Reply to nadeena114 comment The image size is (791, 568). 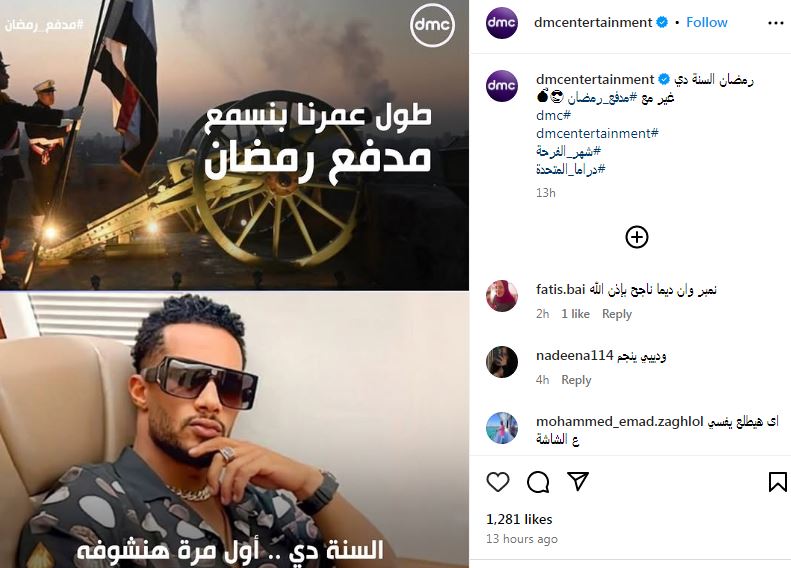click(576, 380)
